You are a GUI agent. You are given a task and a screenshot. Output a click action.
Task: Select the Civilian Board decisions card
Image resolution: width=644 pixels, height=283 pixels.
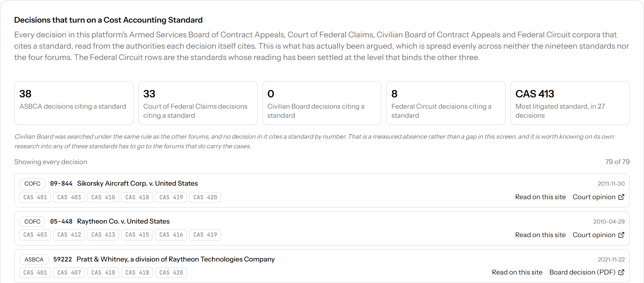click(x=322, y=103)
